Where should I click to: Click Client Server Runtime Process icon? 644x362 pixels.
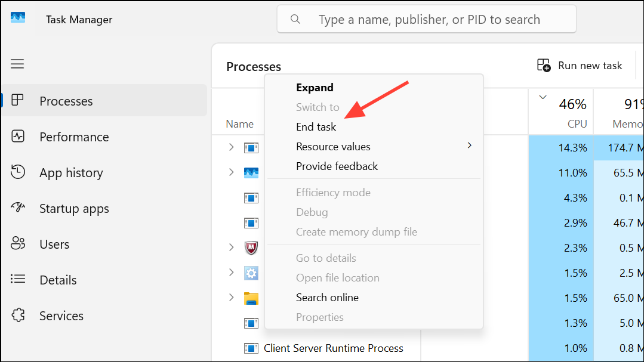[x=251, y=348]
